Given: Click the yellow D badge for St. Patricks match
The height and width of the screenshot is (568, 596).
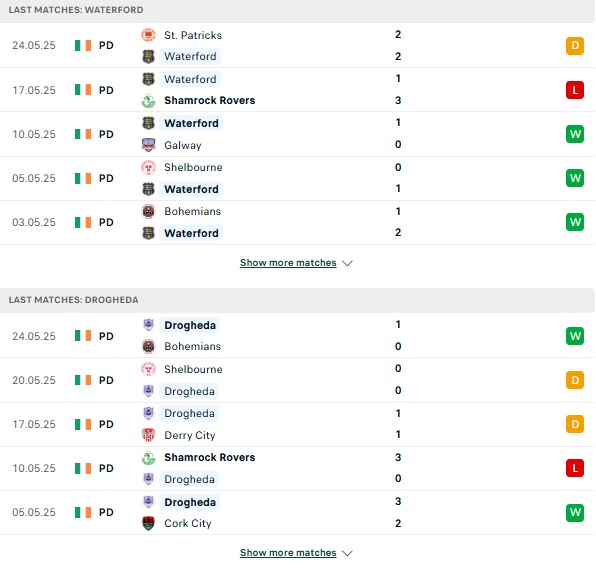Looking at the screenshot, I should click(575, 46).
